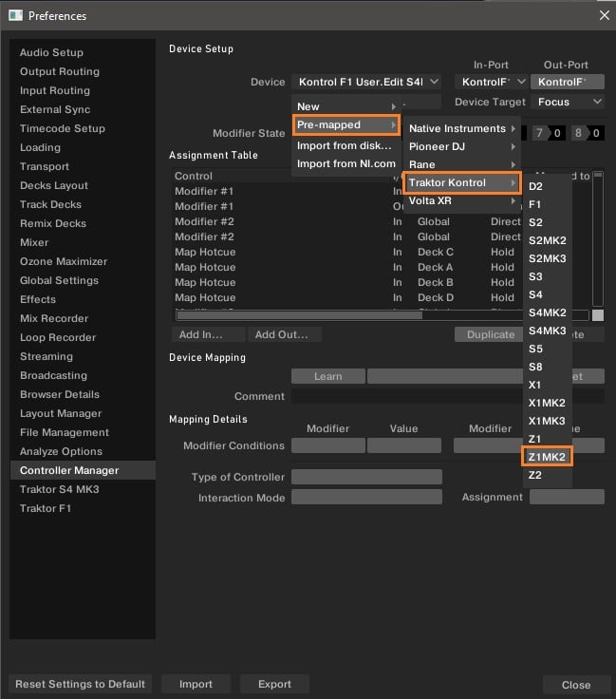616x699 pixels.
Task: Open the Out-Port KontrolF dropdown
Action: (567, 82)
